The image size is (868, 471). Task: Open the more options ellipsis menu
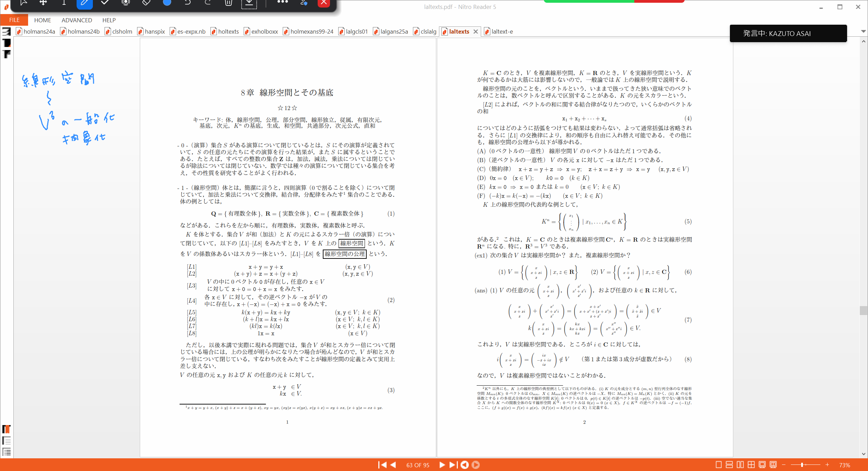click(x=282, y=2)
